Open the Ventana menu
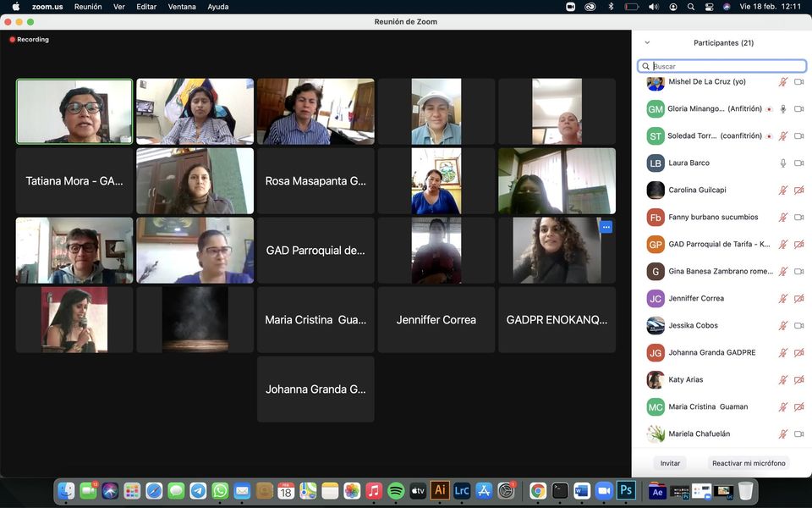 click(x=181, y=7)
